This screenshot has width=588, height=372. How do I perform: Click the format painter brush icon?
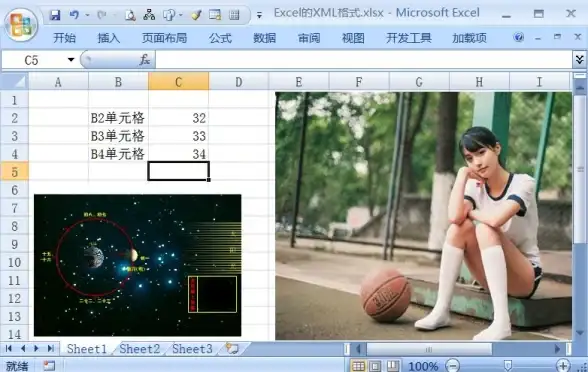click(196, 15)
